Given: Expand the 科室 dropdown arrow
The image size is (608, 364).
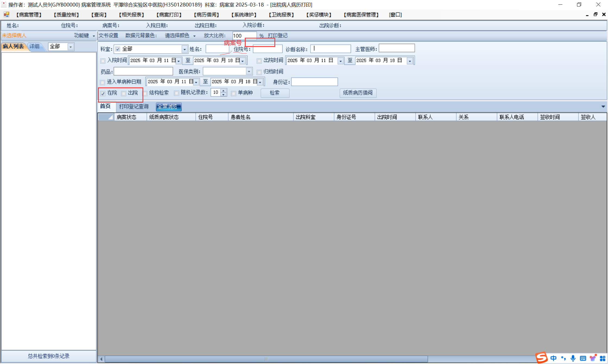Looking at the screenshot, I should (185, 49).
